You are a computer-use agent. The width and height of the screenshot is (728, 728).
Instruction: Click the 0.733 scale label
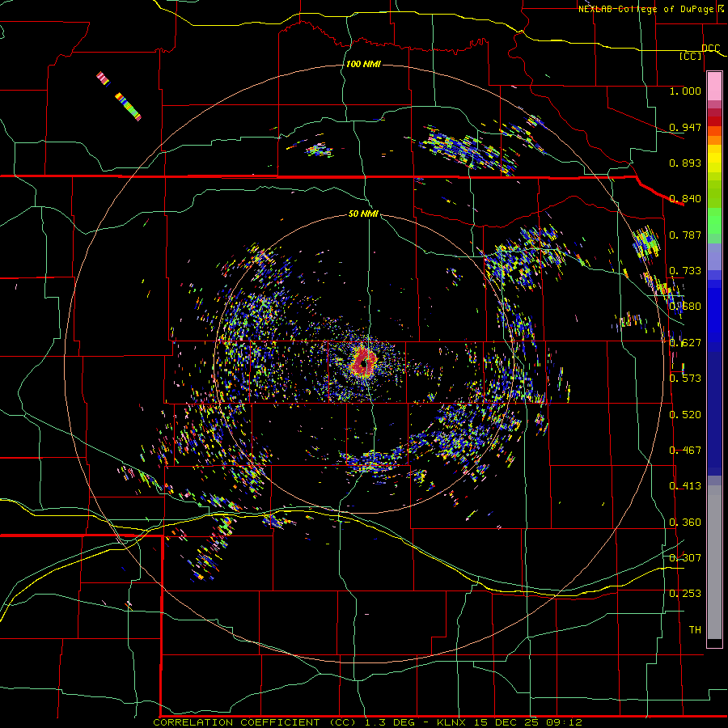[685, 271]
